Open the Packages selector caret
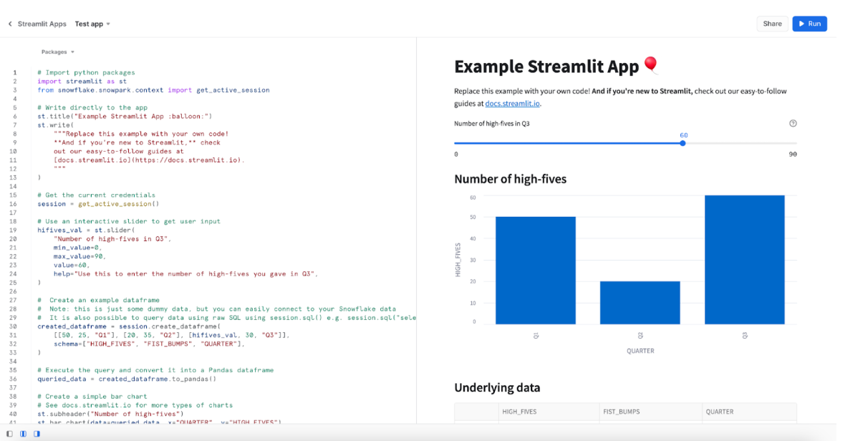The width and height of the screenshot is (868, 441). coord(72,52)
